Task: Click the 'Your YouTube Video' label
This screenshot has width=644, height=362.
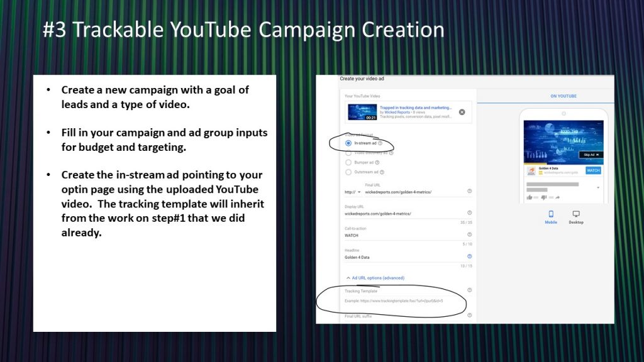Action: point(362,96)
